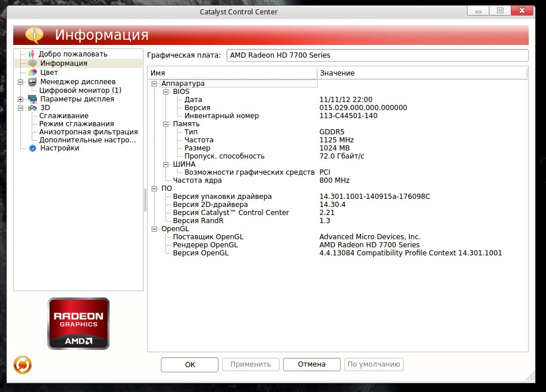Select Инвентарный номер row
Screen dimensions: 546x392
click(x=338, y=116)
